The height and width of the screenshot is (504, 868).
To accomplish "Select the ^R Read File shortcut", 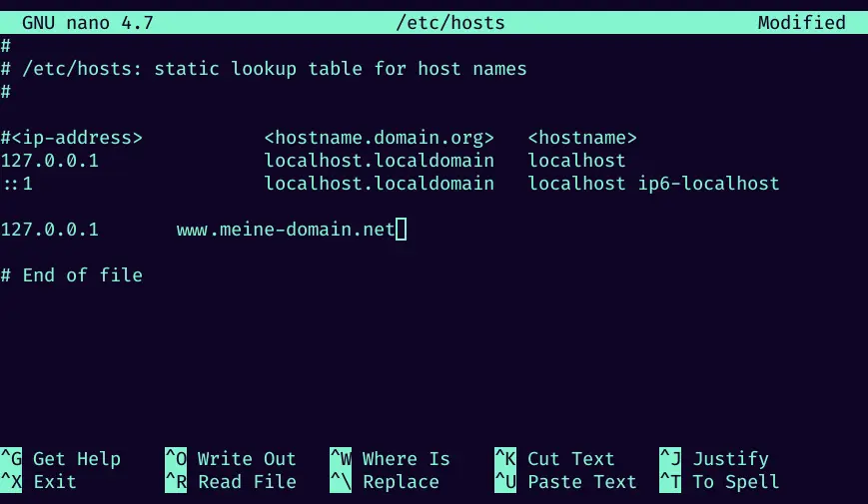I will (231, 482).
